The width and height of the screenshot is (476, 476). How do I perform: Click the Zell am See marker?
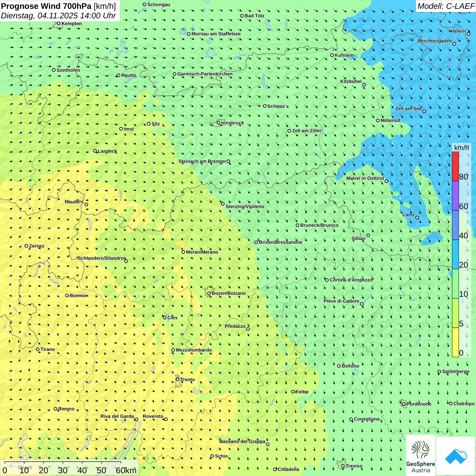[424, 111]
